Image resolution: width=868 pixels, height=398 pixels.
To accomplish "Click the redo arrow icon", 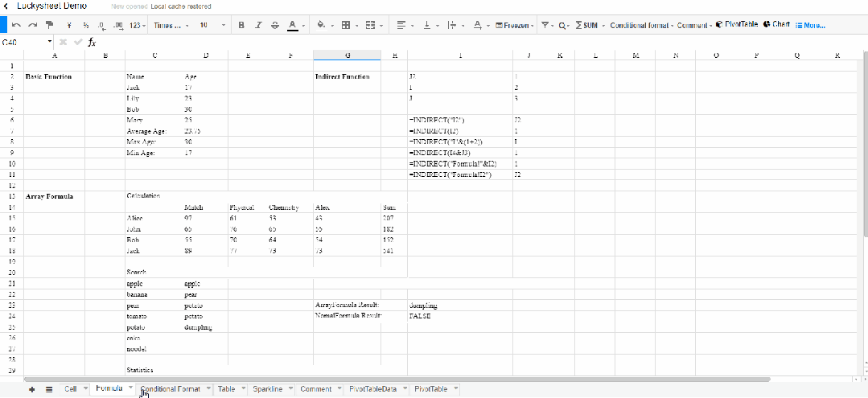I will (x=33, y=26).
